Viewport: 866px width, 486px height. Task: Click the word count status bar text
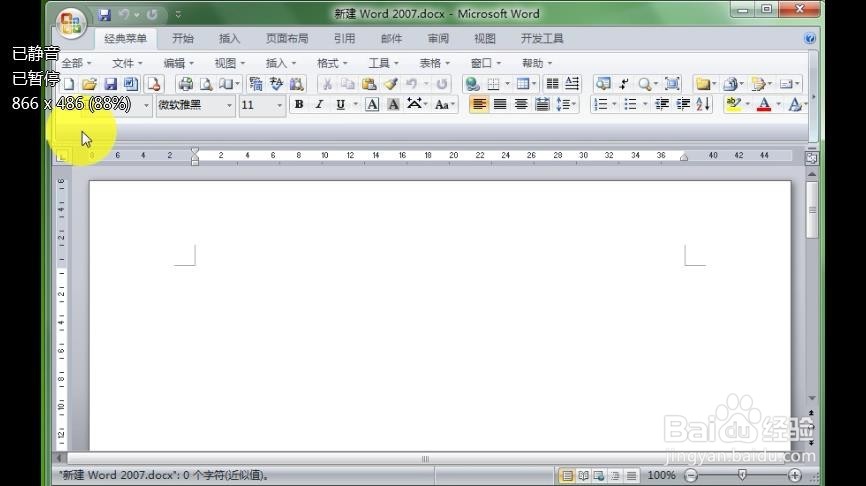coord(165,476)
